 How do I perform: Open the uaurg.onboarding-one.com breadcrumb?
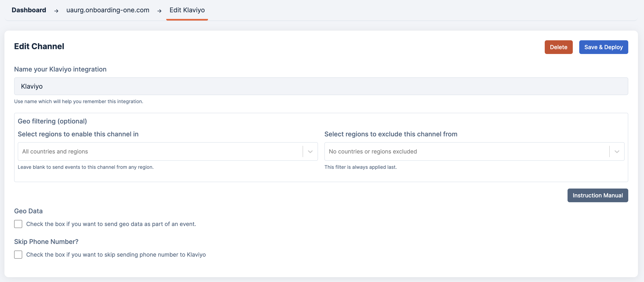pyautogui.click(x=108, y=10)
